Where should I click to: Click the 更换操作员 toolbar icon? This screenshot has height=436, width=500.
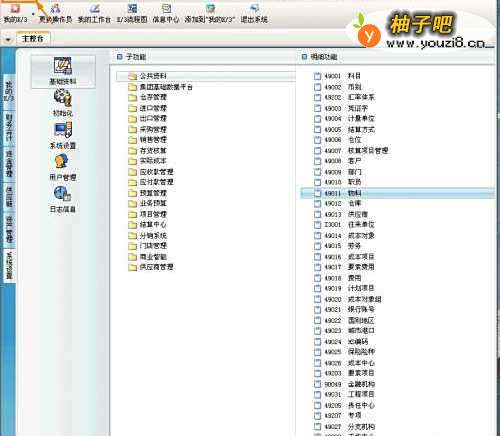click(55, 13)
